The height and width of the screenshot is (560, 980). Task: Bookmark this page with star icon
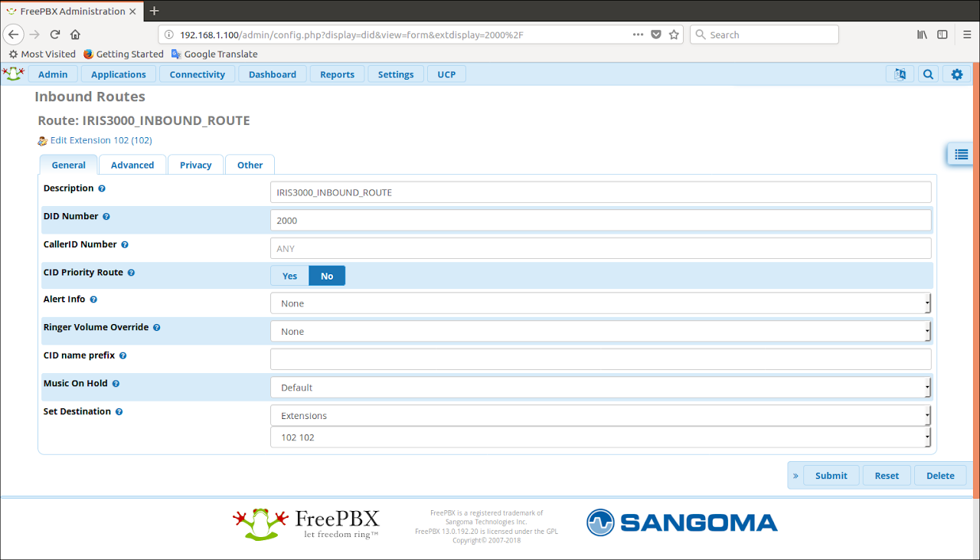[x=674, y=34]
